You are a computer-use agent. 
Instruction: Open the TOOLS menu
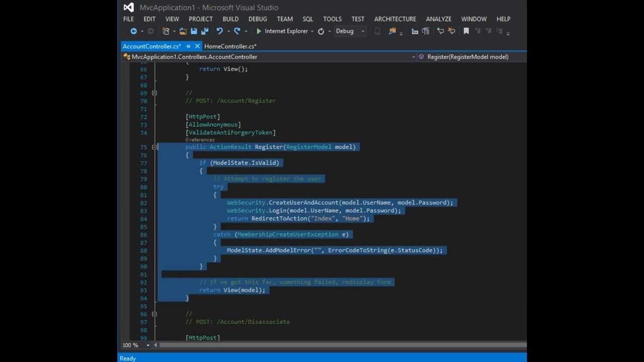point(332,19)
